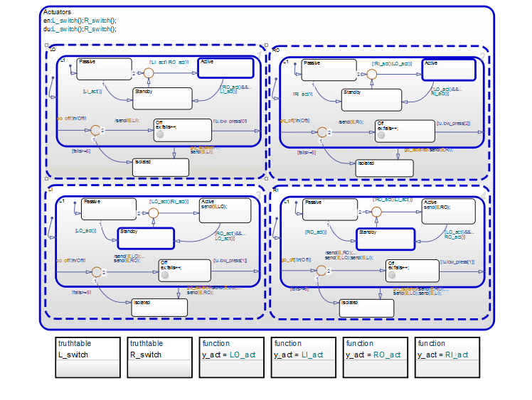Select the highlighted Active state inside LO

pyautogui.click(x=225, y=68)
